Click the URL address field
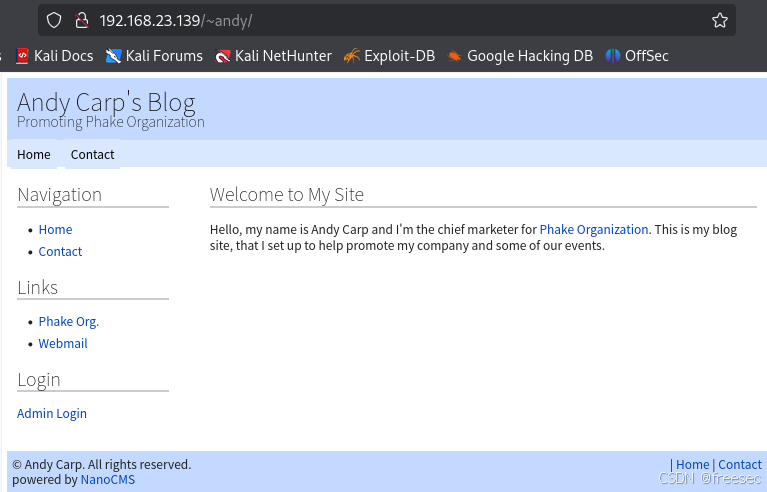 click(x=386, y=21)
